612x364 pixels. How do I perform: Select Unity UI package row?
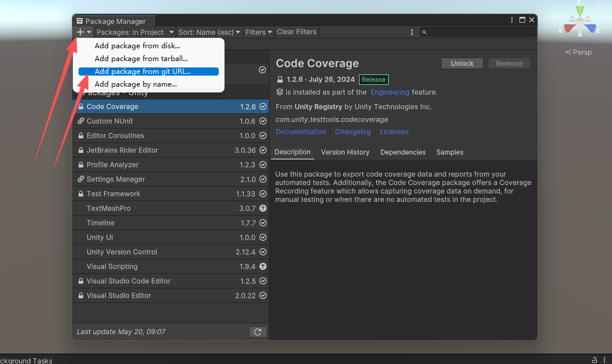[170, 237]
